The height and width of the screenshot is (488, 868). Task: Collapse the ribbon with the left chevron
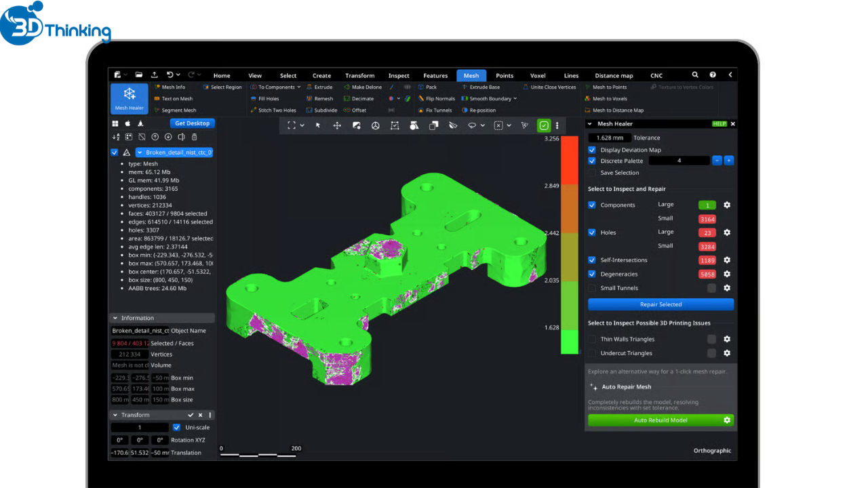[x=730, y=75]
